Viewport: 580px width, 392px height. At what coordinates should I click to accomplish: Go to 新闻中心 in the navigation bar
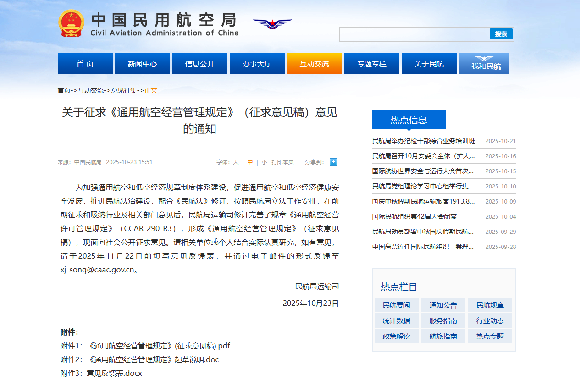[142, 64]
